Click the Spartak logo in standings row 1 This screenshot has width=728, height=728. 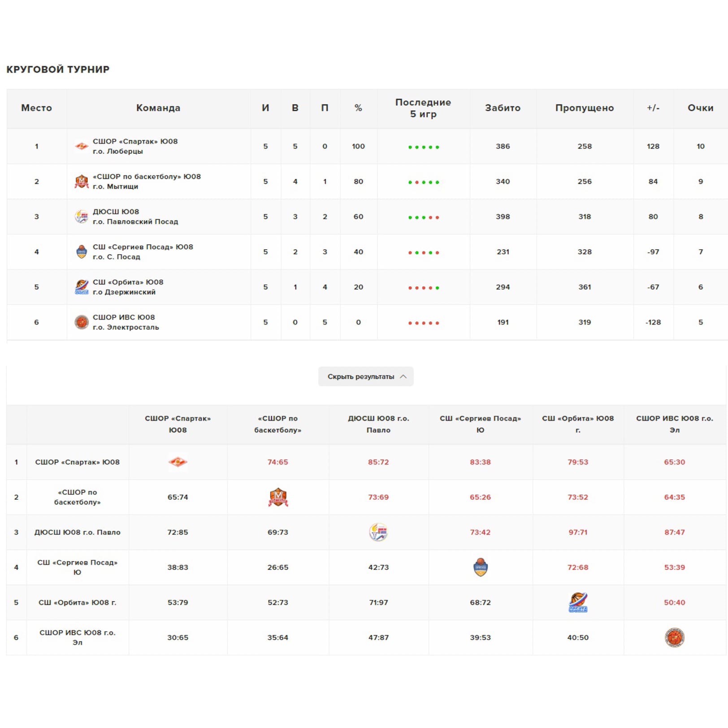(81, 146)
